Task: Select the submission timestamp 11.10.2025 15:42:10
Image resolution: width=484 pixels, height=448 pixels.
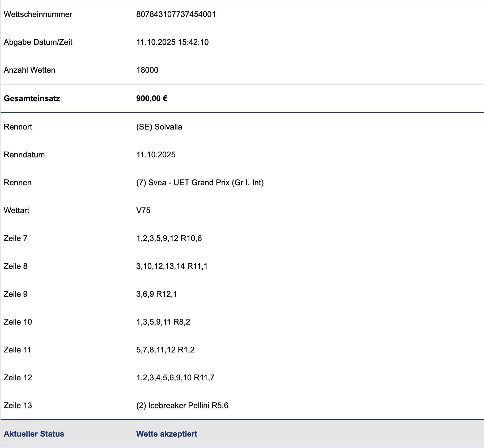Action: 172,42
